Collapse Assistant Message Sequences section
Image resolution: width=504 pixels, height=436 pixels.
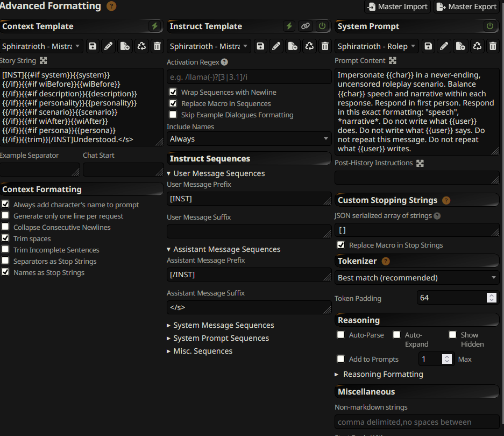click(x=223, y=249)
